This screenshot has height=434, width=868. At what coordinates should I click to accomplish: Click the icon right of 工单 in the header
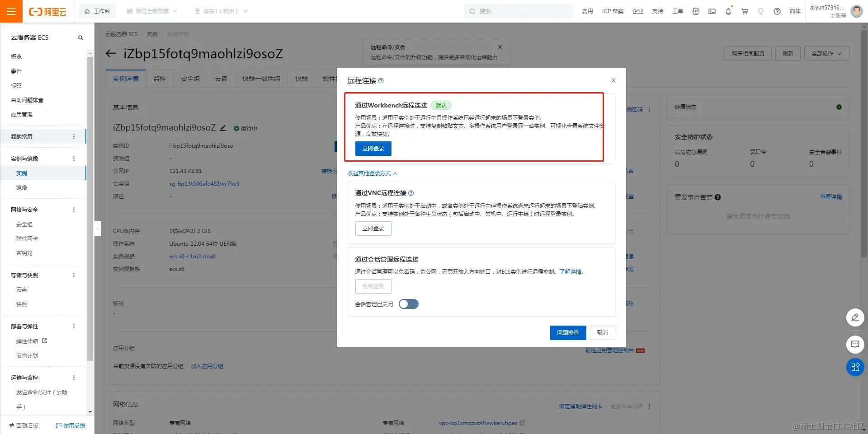click(x=696, y=11)
